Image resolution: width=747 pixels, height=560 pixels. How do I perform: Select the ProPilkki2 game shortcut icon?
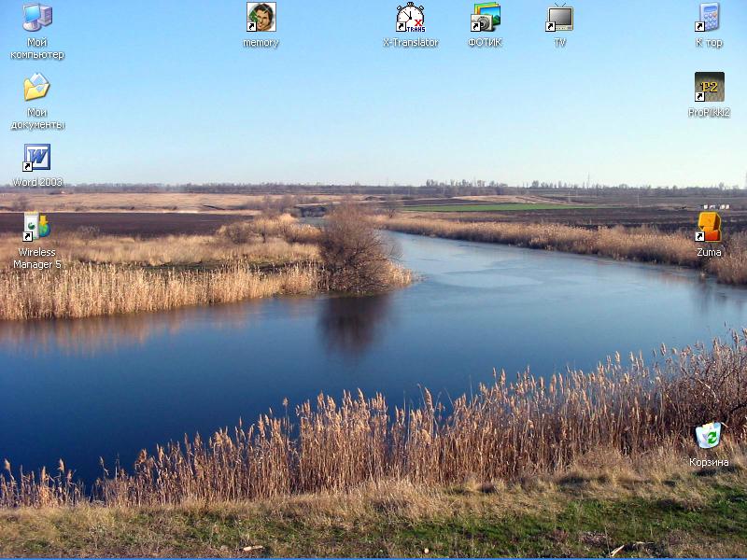point(709,88)
